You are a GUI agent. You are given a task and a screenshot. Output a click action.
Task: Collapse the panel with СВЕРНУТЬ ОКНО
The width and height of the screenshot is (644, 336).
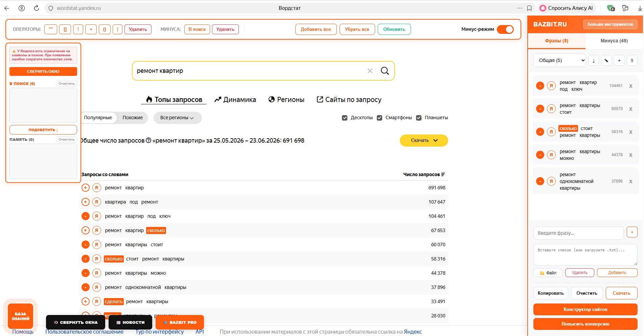click(43, 71)
